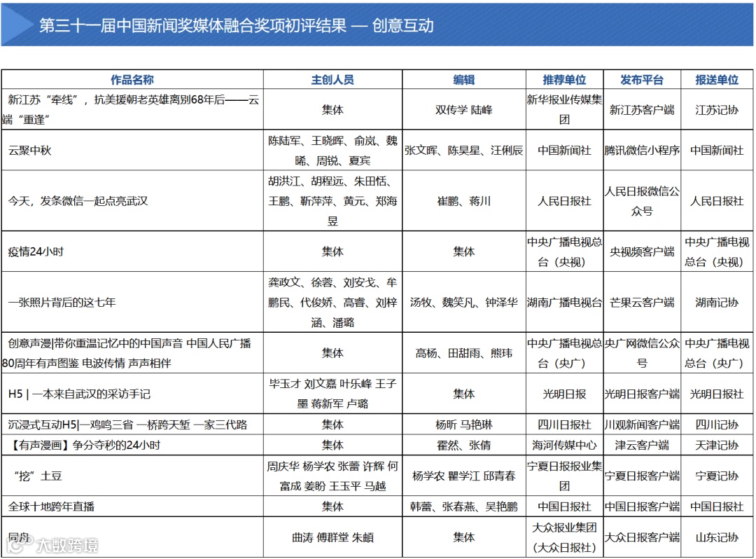Click 央广网微信公众号 platform cell

click(642, 352)
